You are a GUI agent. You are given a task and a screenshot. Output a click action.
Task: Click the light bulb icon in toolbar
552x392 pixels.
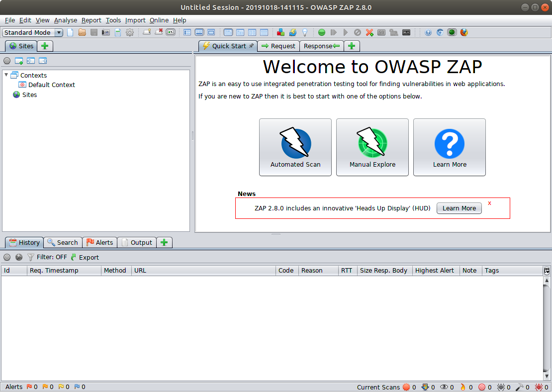click(x=304, y=32)
